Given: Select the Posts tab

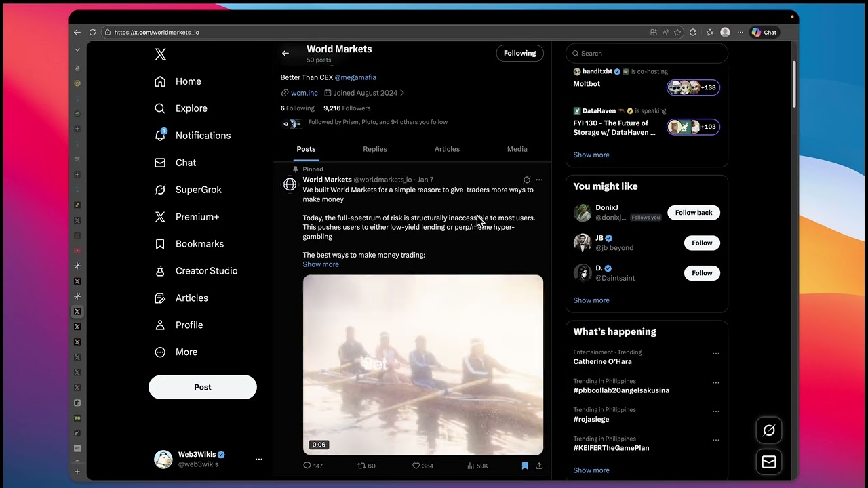Looking at the screenshot, I should point(306,149).
